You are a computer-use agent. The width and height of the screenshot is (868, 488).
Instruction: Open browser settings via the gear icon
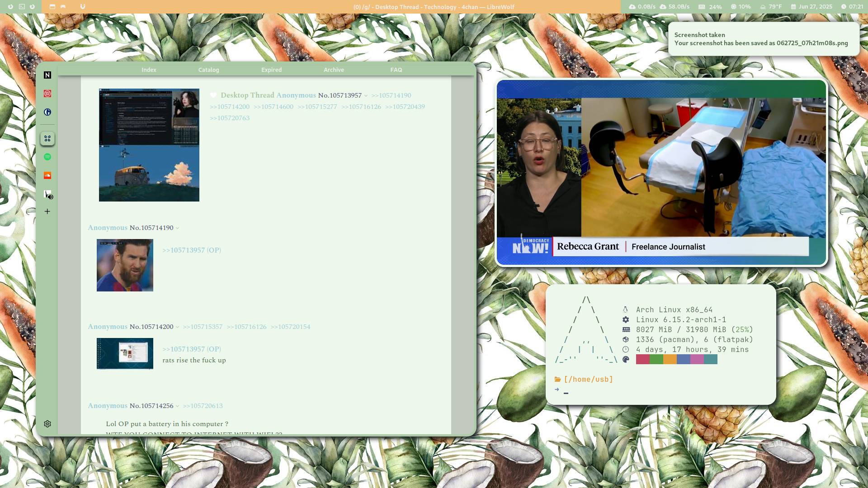coord(47,424)
